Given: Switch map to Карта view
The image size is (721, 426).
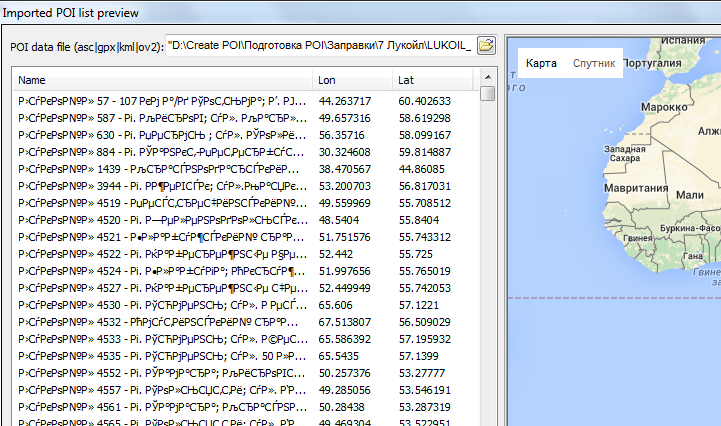Looking at the screenshot, I should click(x=541, y=63).
